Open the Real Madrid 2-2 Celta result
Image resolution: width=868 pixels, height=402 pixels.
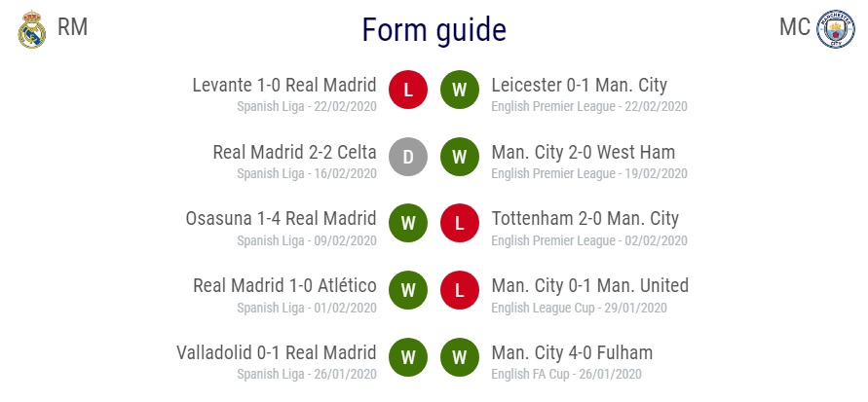pos(294,152)
